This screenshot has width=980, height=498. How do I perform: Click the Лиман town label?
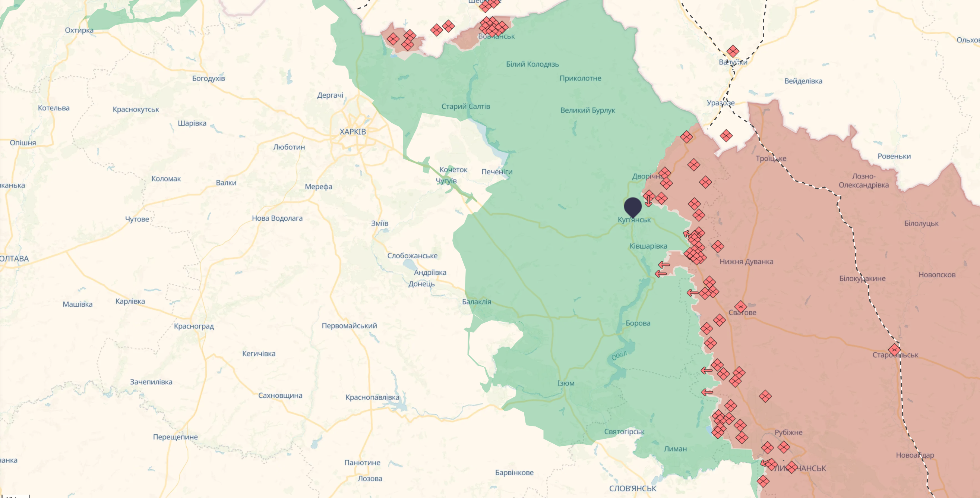click(x=675, y=448)
